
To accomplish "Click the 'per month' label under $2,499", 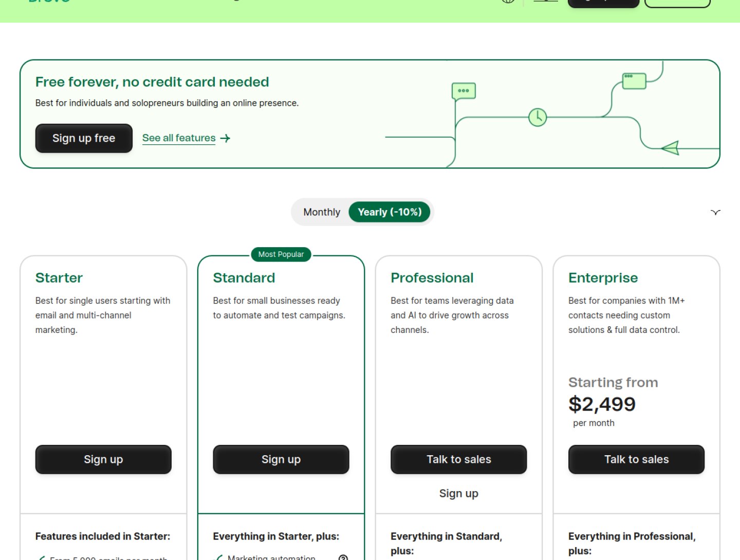I will click(x=594, y=423).
